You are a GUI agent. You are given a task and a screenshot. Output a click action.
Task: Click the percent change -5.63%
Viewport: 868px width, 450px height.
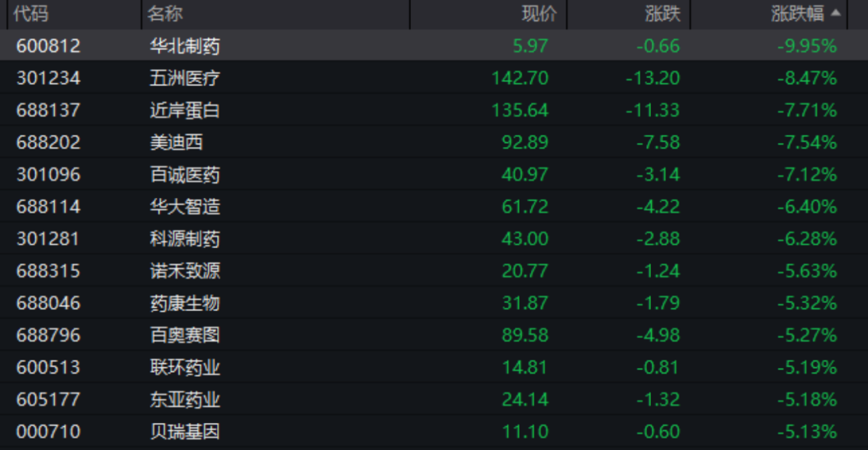[807, 270]
